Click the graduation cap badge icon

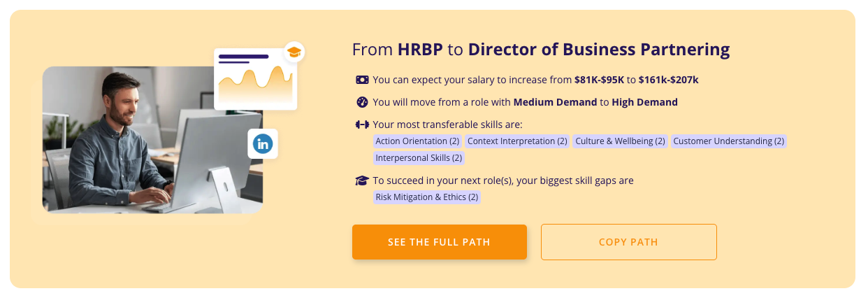(x=294, y=52)
